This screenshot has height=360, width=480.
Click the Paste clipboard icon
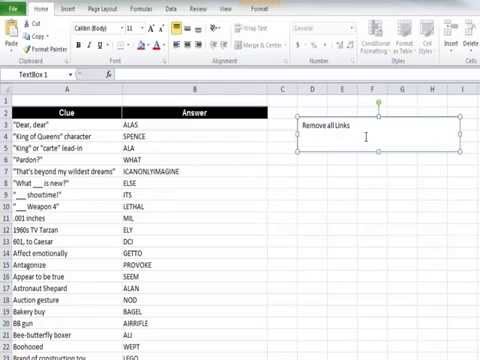coord(11,28)
